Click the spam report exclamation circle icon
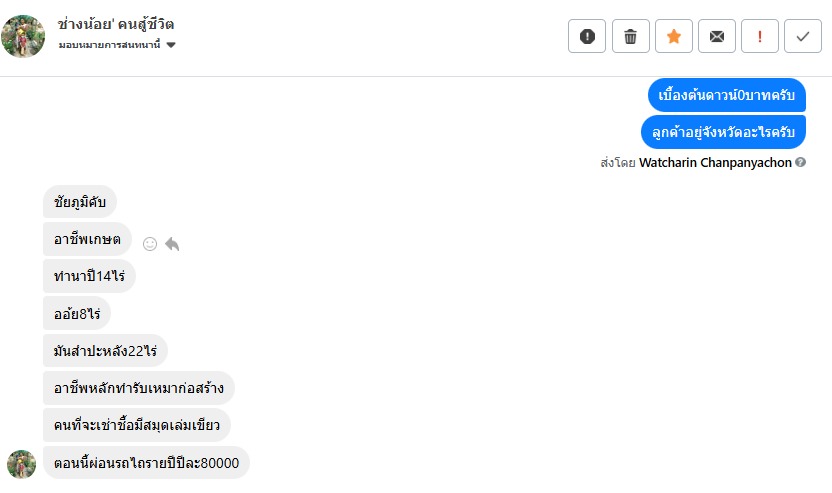 587,36
